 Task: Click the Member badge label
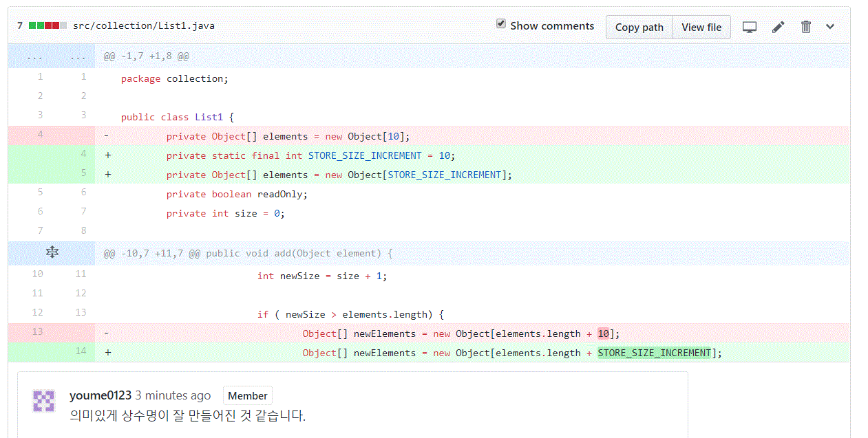[247, 395]
